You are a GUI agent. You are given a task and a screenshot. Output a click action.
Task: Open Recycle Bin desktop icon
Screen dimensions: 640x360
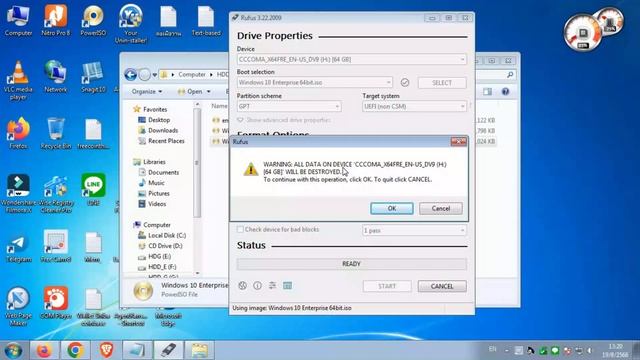56,133
